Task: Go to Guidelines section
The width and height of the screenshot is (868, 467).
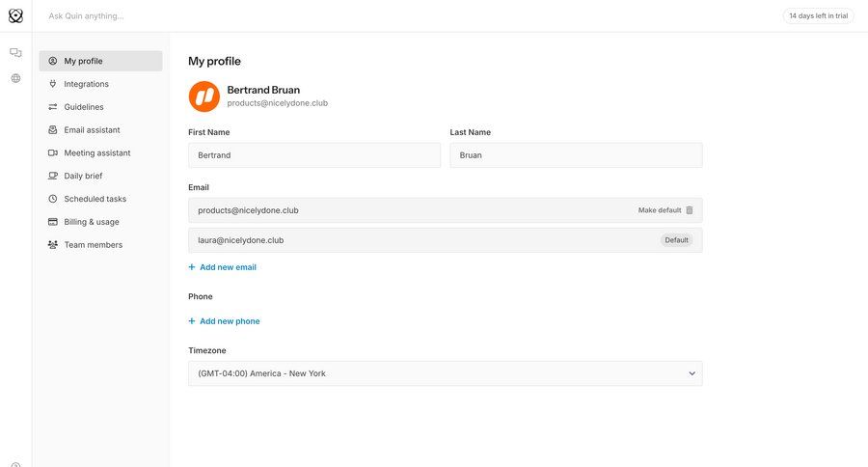Action: point(84,107)
